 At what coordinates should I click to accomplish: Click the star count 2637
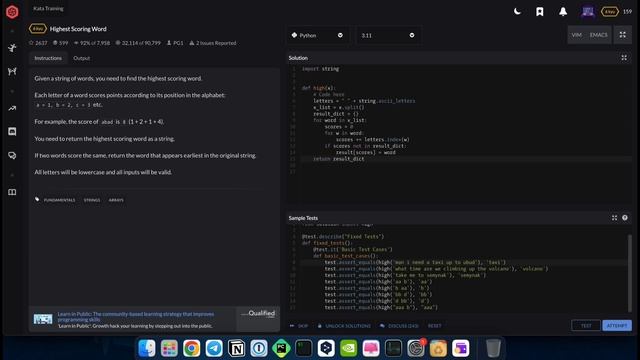click(x=38, y=43)
